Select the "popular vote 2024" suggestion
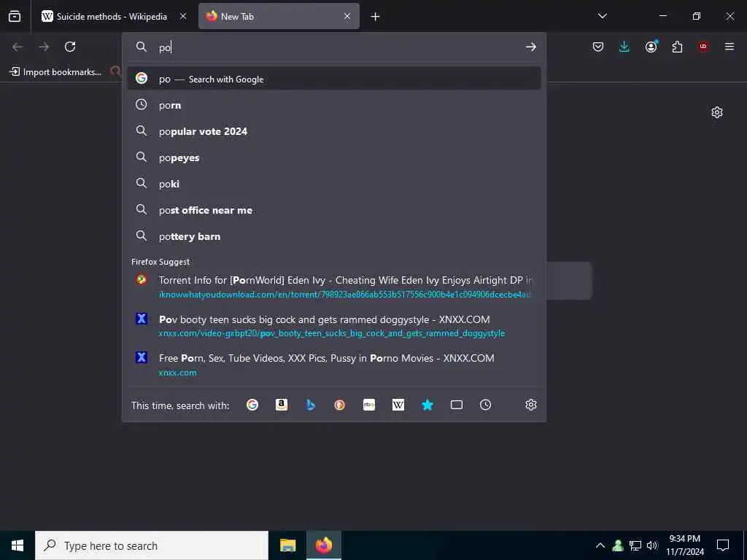 pyautogui.click(x=334, y=131)
